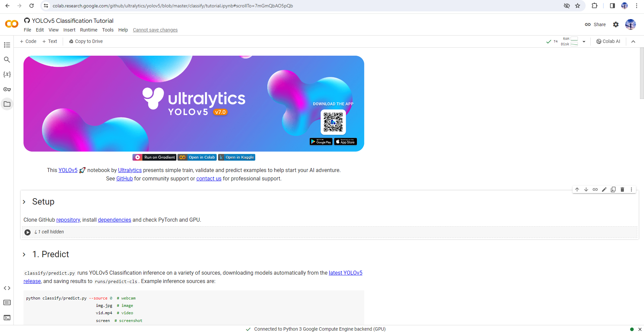Collapse the header with chevron up
The width and height of the screenshot is (644, 333).
(633, 42)
